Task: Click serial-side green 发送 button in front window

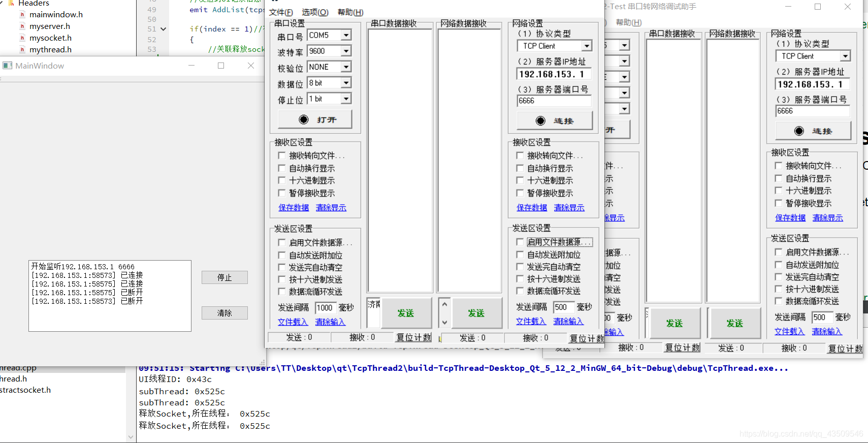Action: [406, 313]
